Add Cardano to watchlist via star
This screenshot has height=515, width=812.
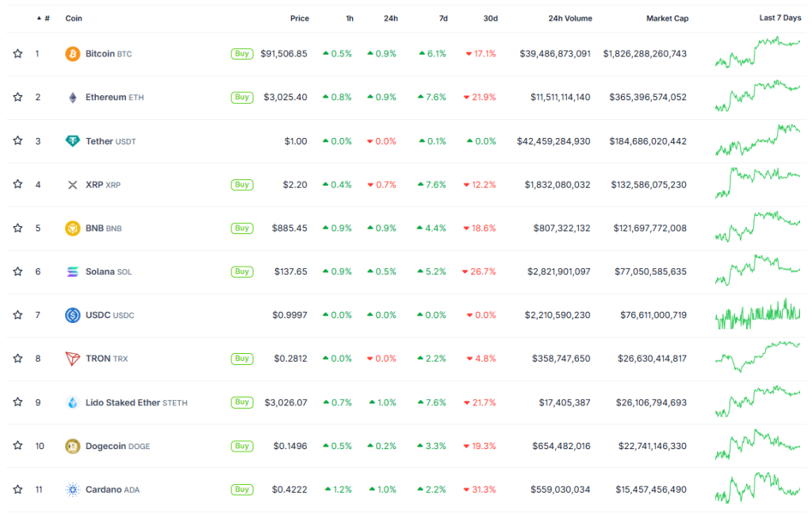[x=17, y=490]
